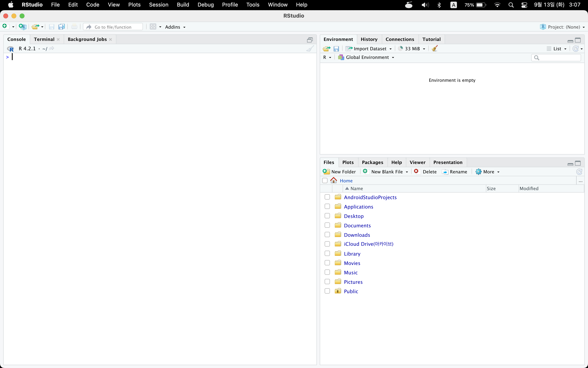Expand the Import Dataset dropdown
588x368 pixels.
[x=369, y=49]
